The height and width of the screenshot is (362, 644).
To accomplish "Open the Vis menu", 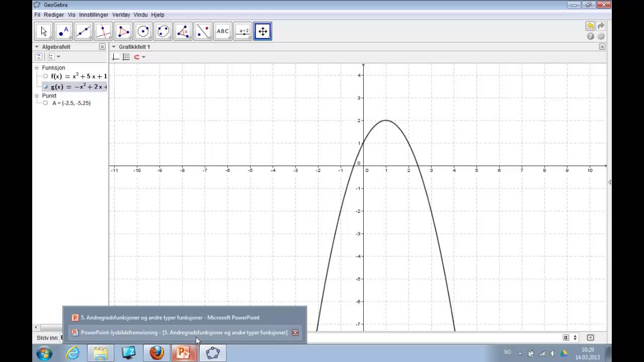I will click(x=71, y=15).
